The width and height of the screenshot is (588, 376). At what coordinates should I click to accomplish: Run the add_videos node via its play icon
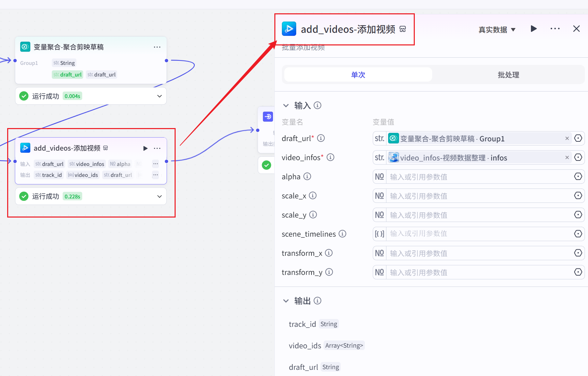click(x=145, y=148)
